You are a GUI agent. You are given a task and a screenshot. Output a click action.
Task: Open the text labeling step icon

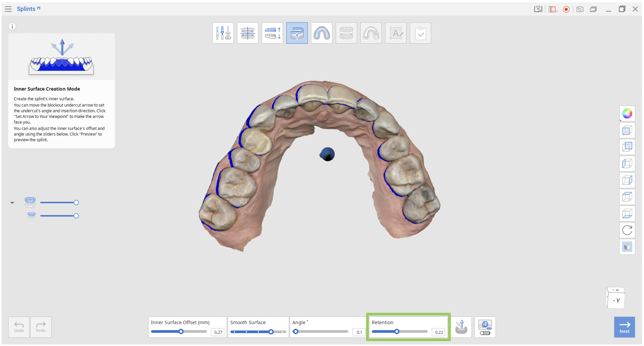395,33
